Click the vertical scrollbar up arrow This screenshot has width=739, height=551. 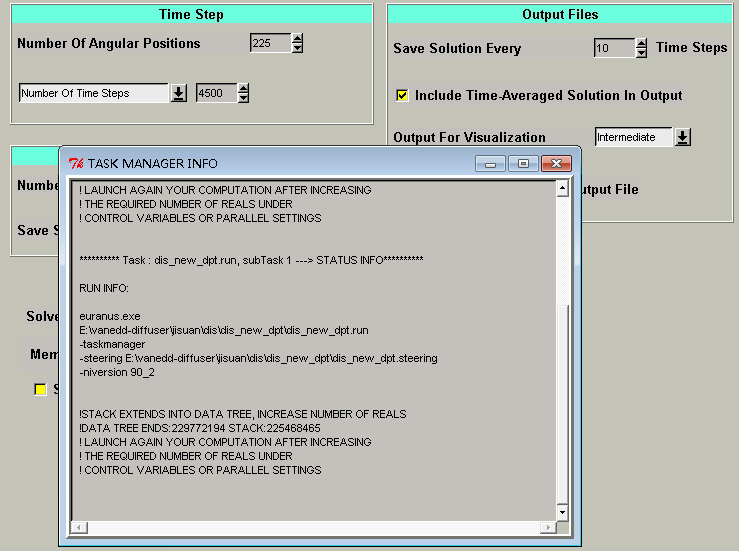(562, 187)
